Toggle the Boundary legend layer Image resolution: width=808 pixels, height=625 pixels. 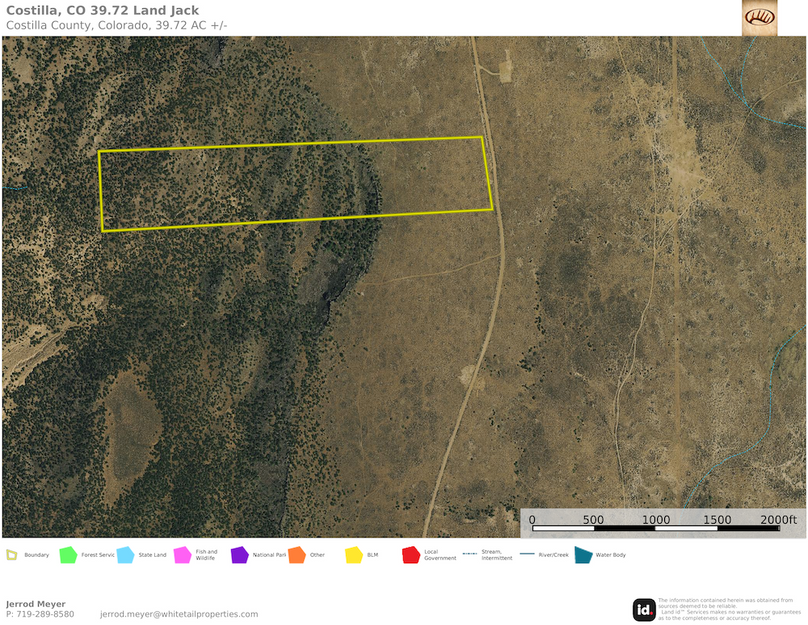(x=12, y=552)
